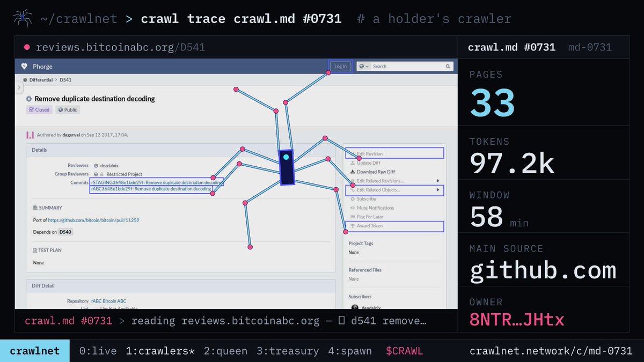Click the pages count 33
The width and height of the screenshot is (644, 362).
pyautogui.click(x=493, y=102)
